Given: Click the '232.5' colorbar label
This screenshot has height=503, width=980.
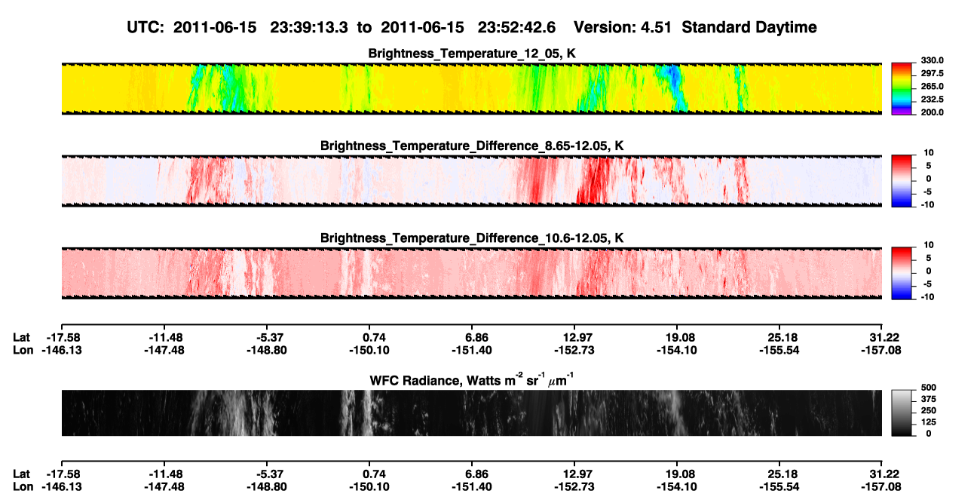Looking at the screenshot, I should [931, 100].
